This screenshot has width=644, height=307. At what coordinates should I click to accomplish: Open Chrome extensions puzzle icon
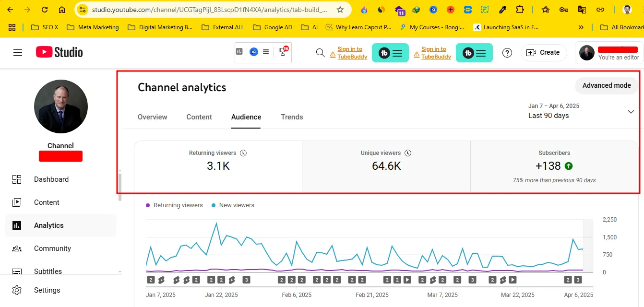point(520,10)
